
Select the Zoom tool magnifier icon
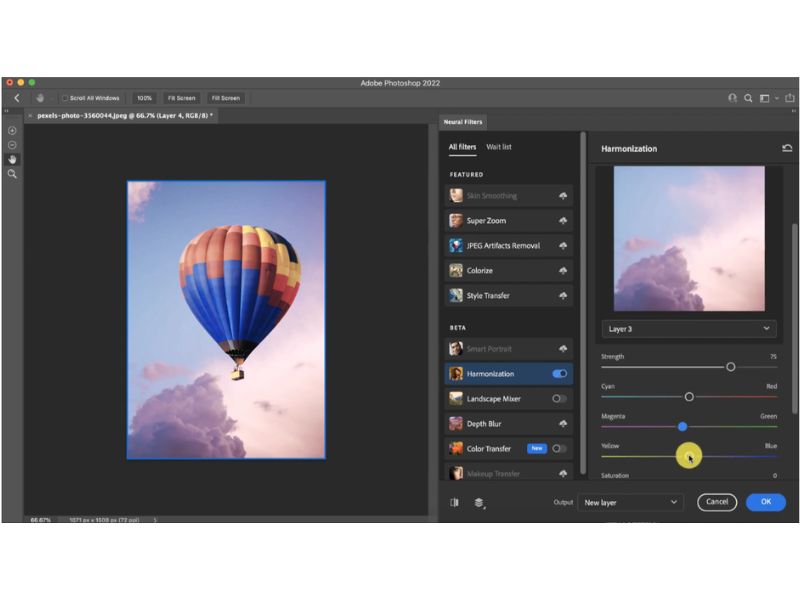tap(12, 173)
